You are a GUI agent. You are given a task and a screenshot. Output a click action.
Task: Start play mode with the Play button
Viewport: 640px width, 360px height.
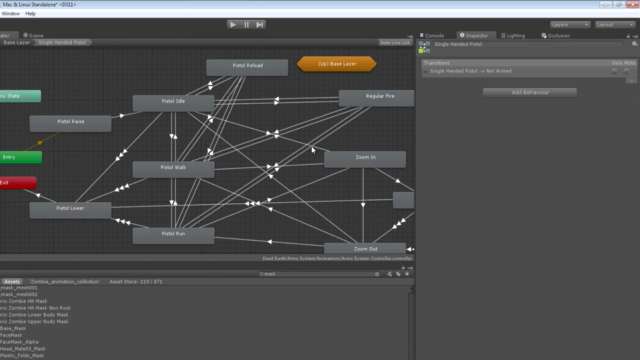point(233,24)
